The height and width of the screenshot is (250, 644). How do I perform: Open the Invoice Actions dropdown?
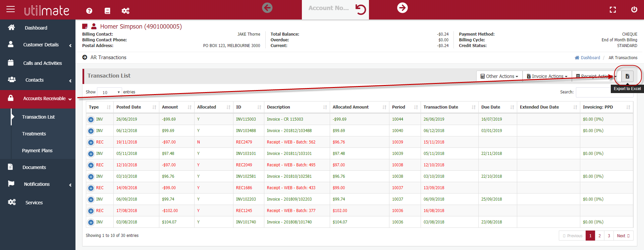pyautogui.click(x=547, y=76)
